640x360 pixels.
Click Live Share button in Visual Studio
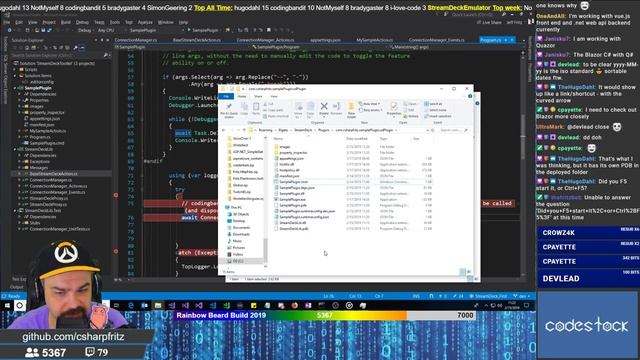488,22
